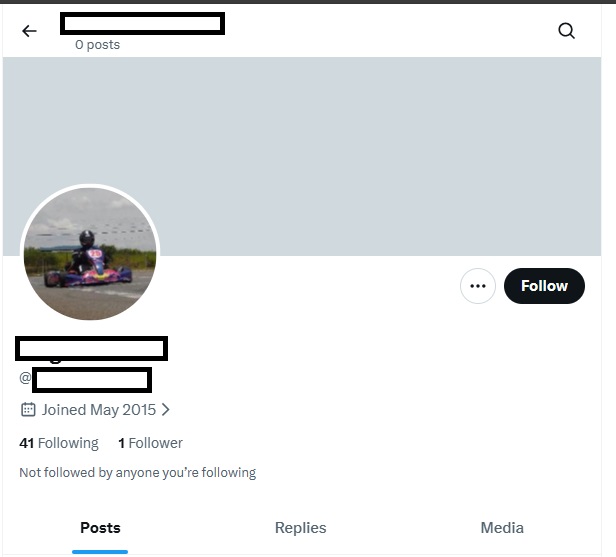This screenshot has height=557, width=616.
Task: Expand the chevron after Joined May 2015
Action: (x=166, y=409)
